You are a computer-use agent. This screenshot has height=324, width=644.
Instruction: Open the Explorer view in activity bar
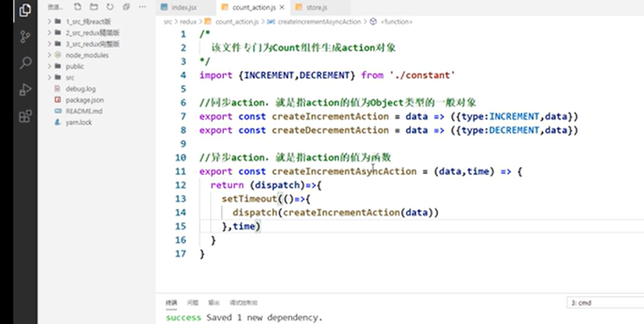25,10
